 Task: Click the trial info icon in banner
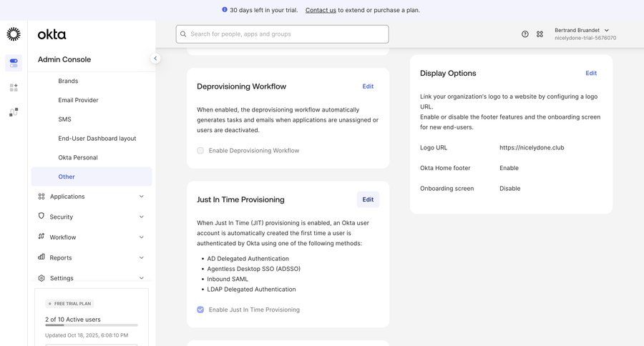[x=225, y=10]
